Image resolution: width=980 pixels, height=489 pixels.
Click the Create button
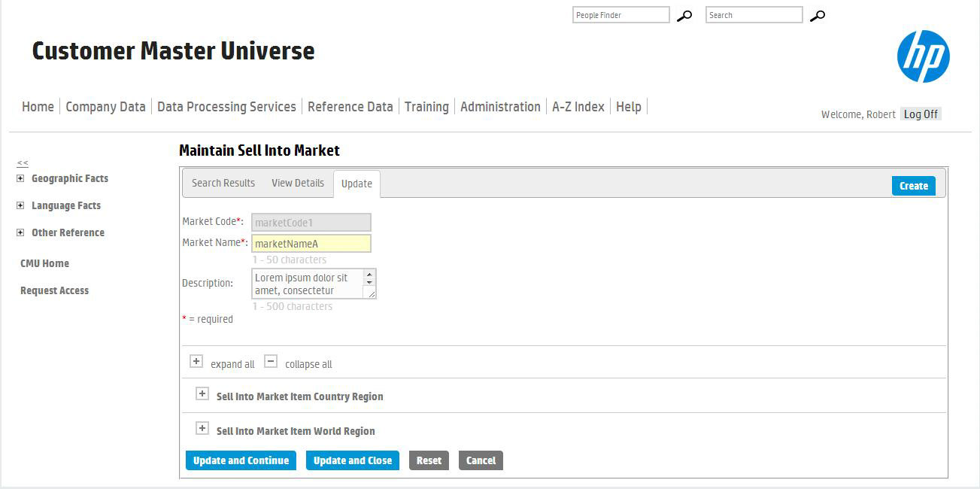[914, 186]
